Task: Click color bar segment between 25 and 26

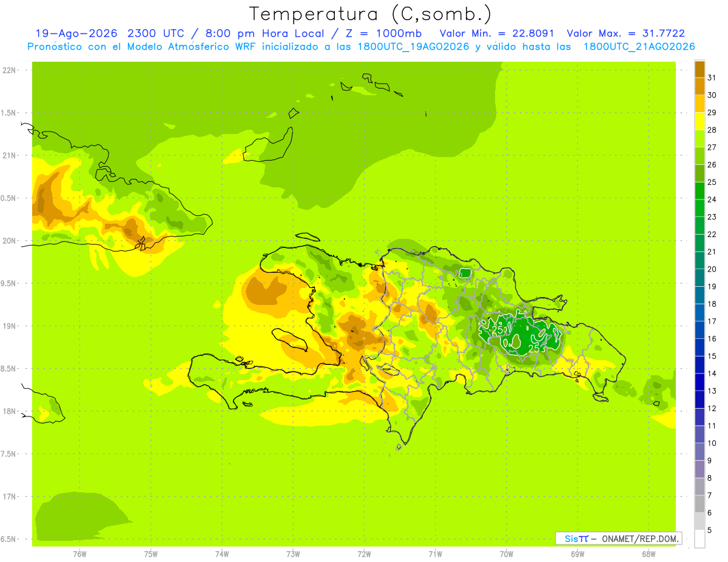Action: click(699, 173)
